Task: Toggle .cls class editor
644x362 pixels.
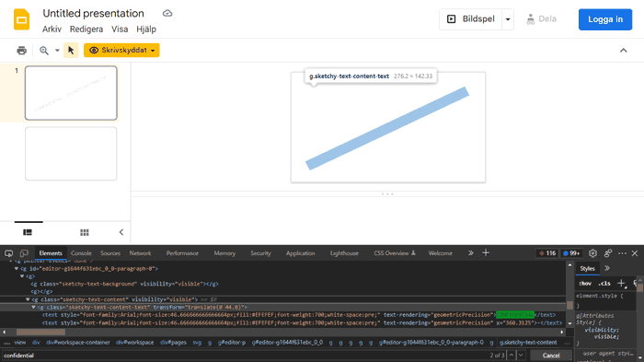Action: (604, 284)
